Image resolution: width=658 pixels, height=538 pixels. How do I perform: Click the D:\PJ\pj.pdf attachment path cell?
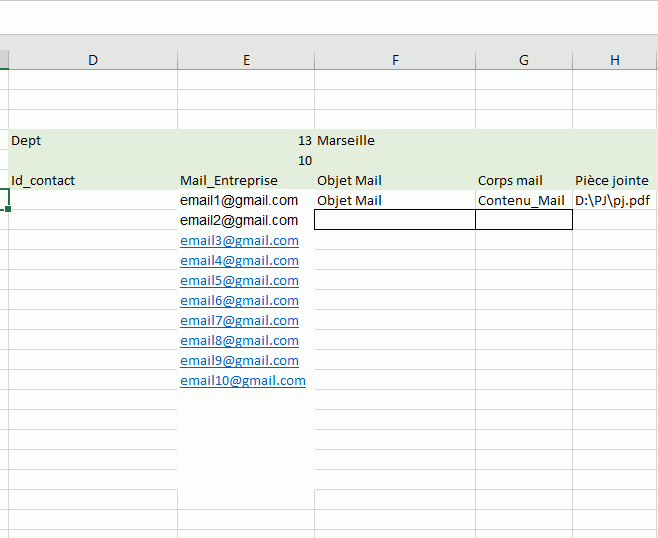pyautogui.click(x=613, y=200)
